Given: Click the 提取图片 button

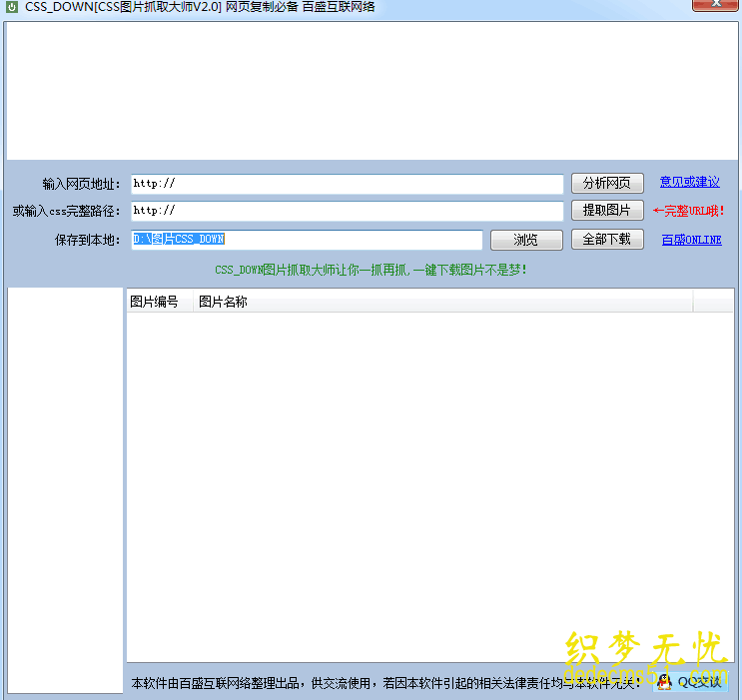Looking at the screenshot, I should [x=607, y=211].
